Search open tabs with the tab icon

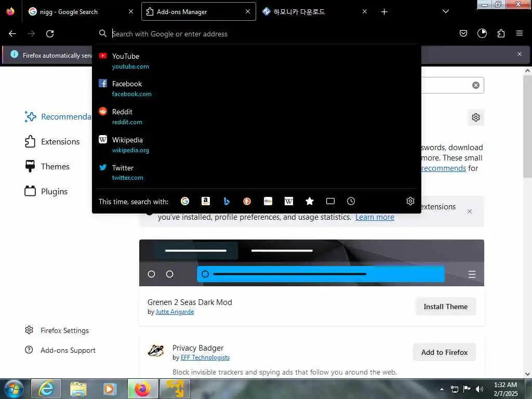tap(330, 201)
